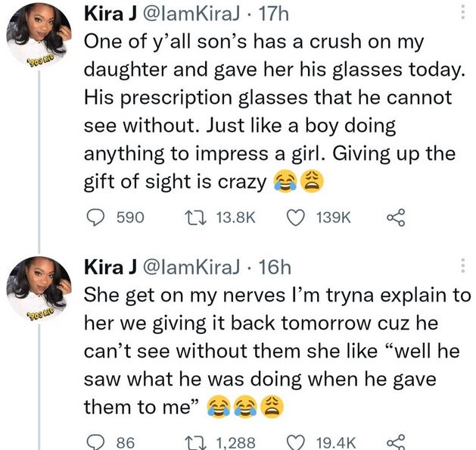Screen dimensions: 476x450
Task: Open more options on the 17h tweet
Action: click(x=462, y=14)
